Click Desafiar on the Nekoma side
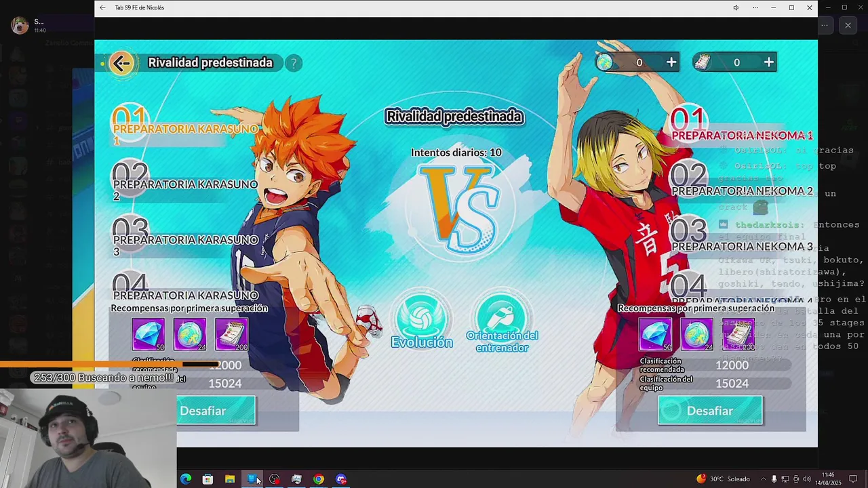Screen dimensions: 868x488 (x=710, y=411)
